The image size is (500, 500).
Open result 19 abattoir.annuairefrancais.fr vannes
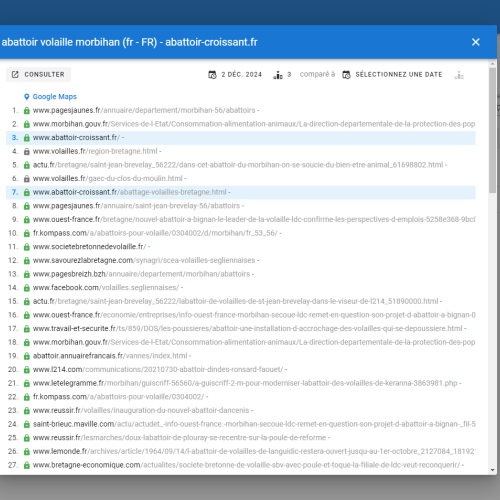[110, 356]
